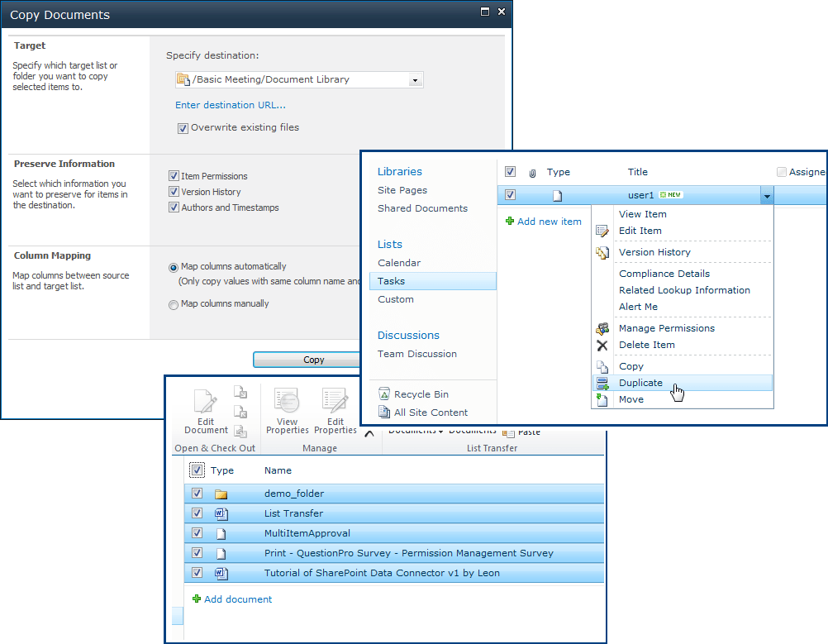Open the View Properties ribbon button

pyautogui.click(x=287, y=412)
